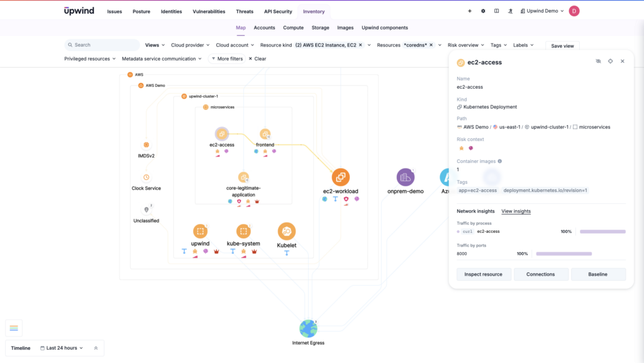
Task: Open the Vulnerabilities menu
Action: click(x=209, y=11)
